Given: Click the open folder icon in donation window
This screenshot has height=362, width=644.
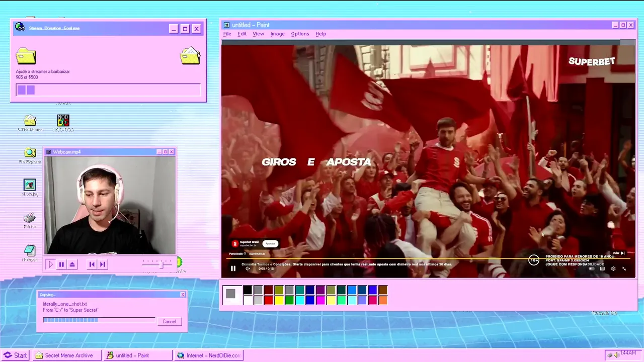Looking at the screenshot, I should coord(190,56).
